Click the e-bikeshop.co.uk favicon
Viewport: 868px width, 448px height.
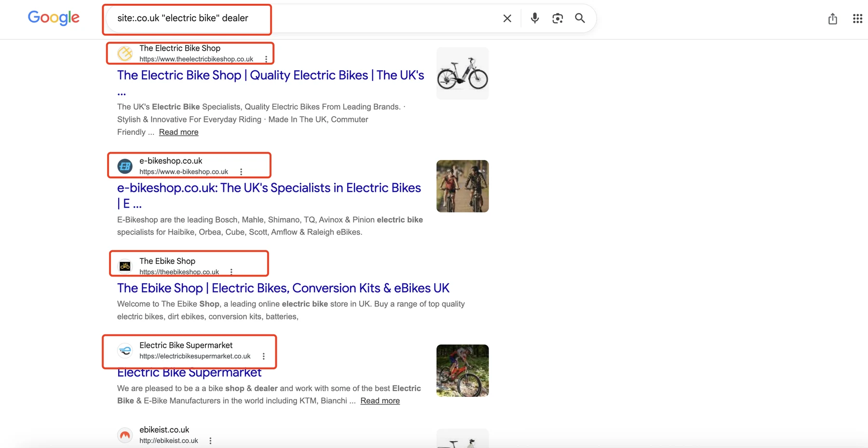click(x=125, y=166)
